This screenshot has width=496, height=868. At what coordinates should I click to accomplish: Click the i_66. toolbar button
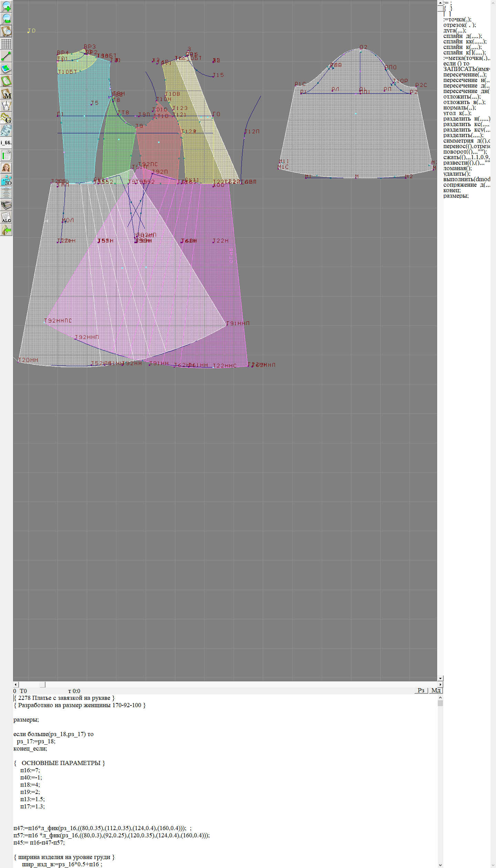point(6,143)
